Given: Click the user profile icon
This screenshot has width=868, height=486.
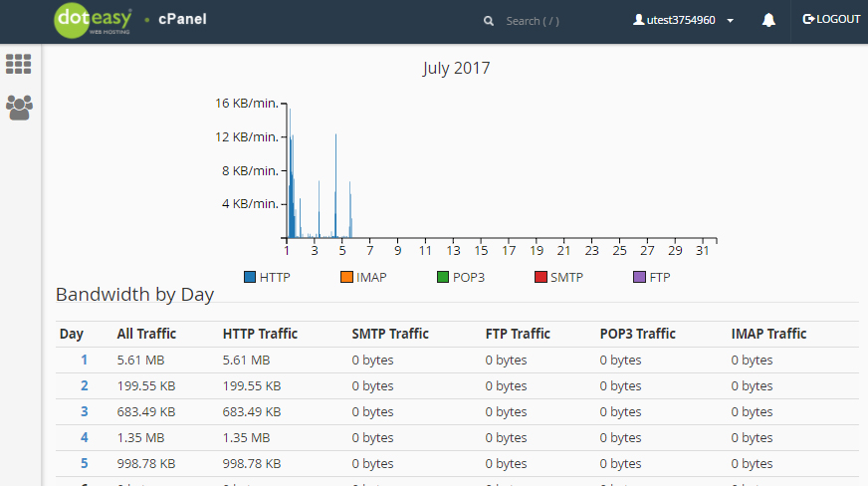Looking at the screenshot, I should tap(639, 20).
